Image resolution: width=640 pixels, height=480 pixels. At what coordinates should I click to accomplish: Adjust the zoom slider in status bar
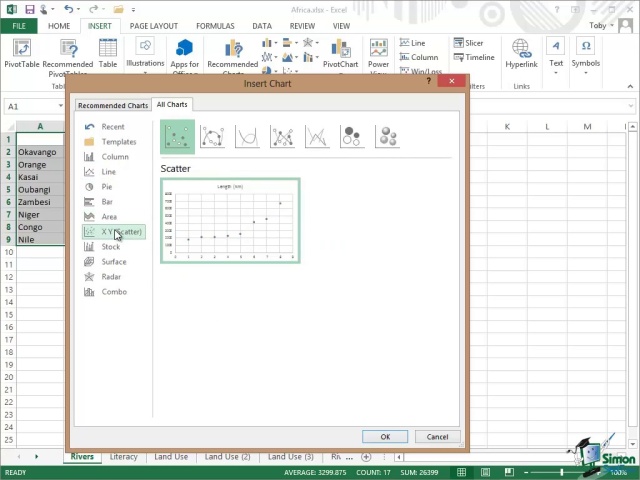(561, 472)
